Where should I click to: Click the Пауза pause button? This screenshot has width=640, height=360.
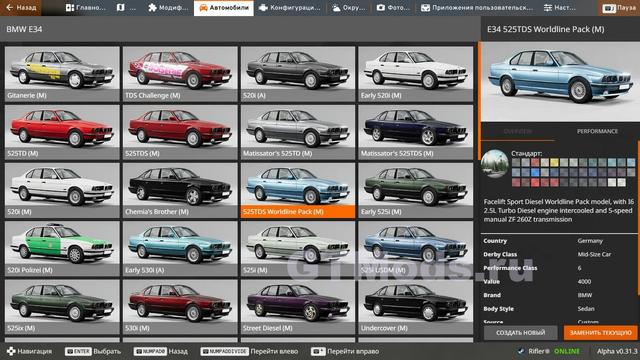(619, 8)
